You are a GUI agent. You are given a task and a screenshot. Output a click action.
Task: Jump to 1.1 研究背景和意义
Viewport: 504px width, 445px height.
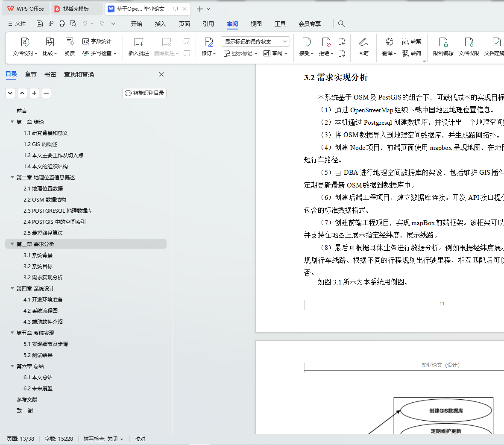tap(46, 133)
